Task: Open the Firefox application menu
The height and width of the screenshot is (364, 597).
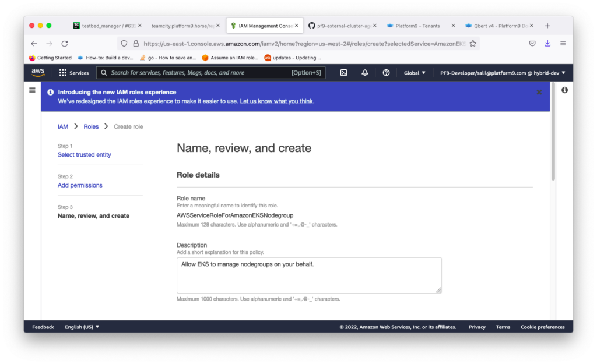Action: pos(563,43)
